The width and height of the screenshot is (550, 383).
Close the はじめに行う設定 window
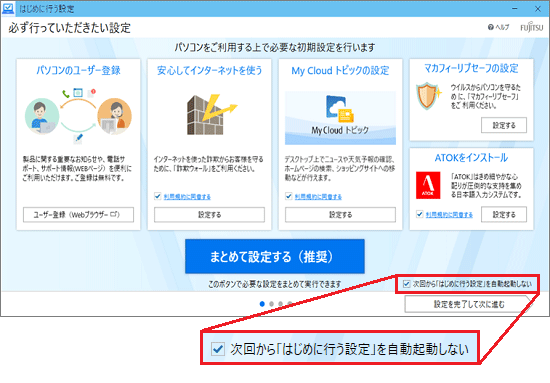pyautogui.click(x=537, y=8)
